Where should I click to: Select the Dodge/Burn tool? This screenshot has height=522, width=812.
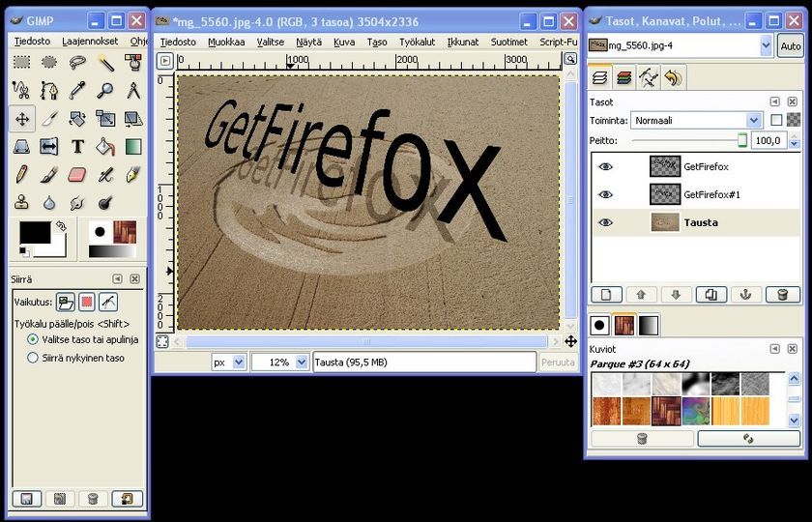click(105, 202)
